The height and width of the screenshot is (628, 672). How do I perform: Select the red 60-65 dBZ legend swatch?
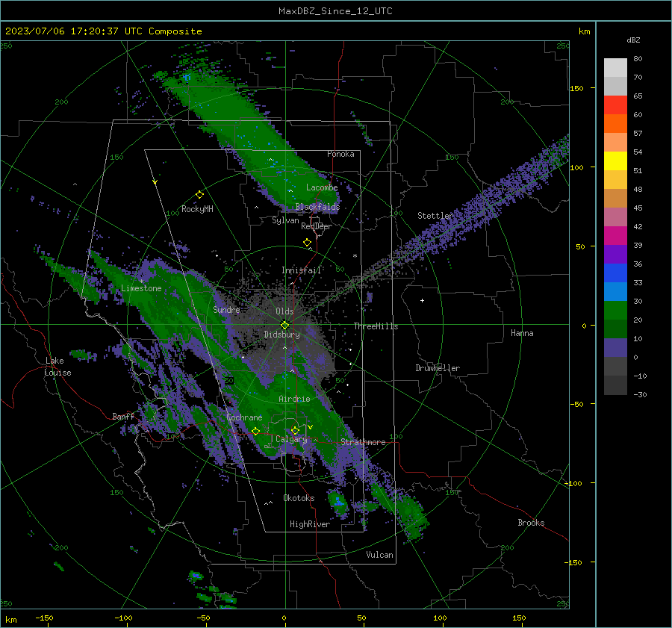(615, 105)
